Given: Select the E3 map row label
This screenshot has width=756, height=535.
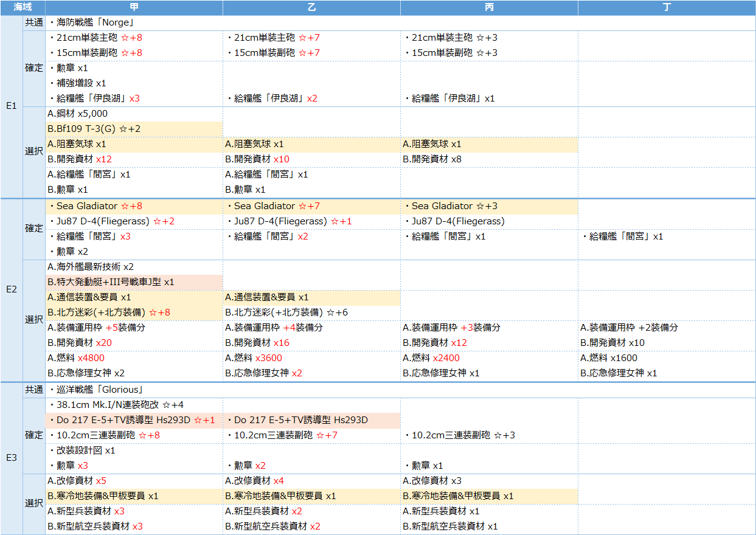Looking at the screenshot, I should (11, 458).
